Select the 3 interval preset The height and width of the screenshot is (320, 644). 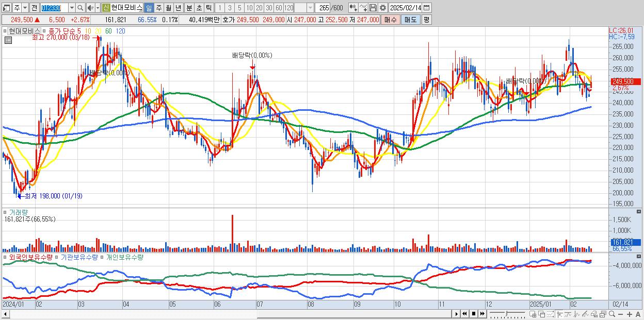click(230, 8)
